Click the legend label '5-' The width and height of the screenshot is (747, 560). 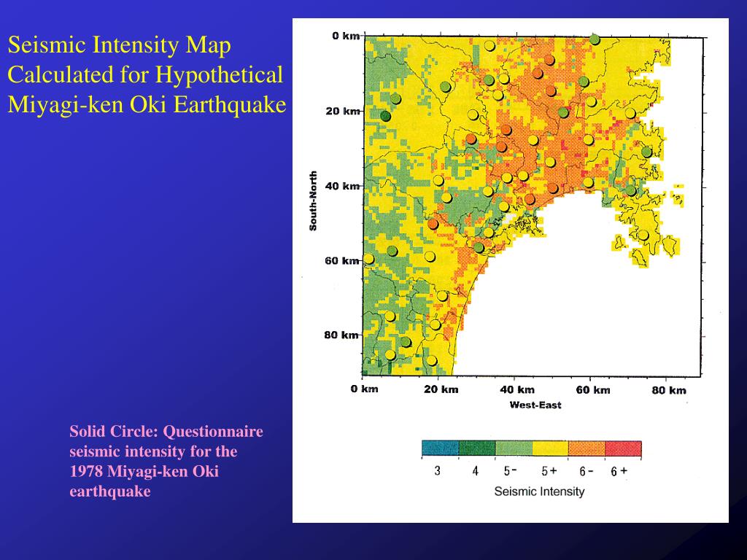(510, 471)
